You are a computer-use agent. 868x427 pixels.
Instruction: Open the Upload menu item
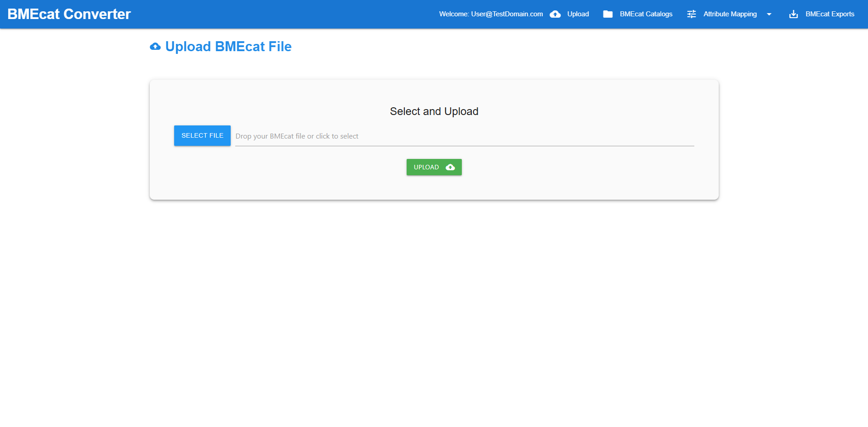(578, 14)
